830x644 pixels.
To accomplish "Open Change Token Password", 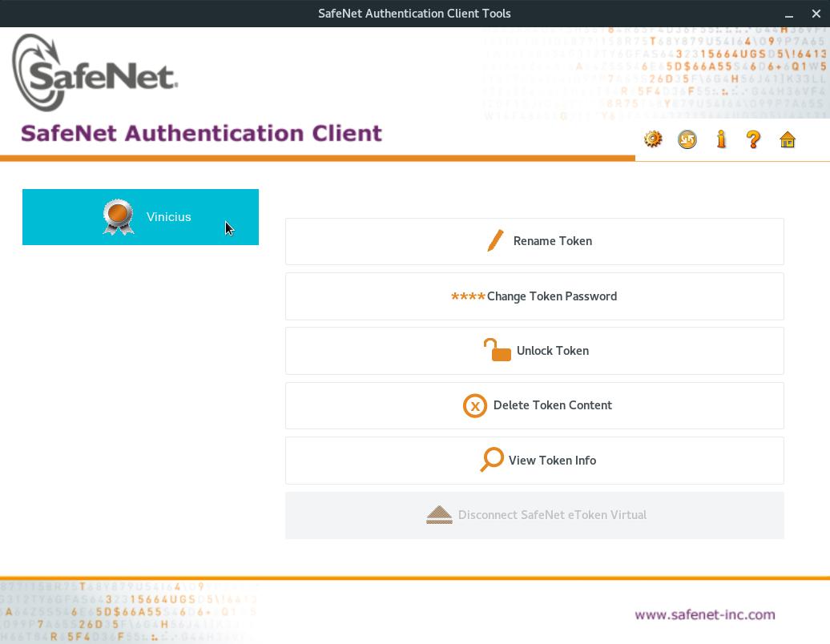I will tap(534, 296).
